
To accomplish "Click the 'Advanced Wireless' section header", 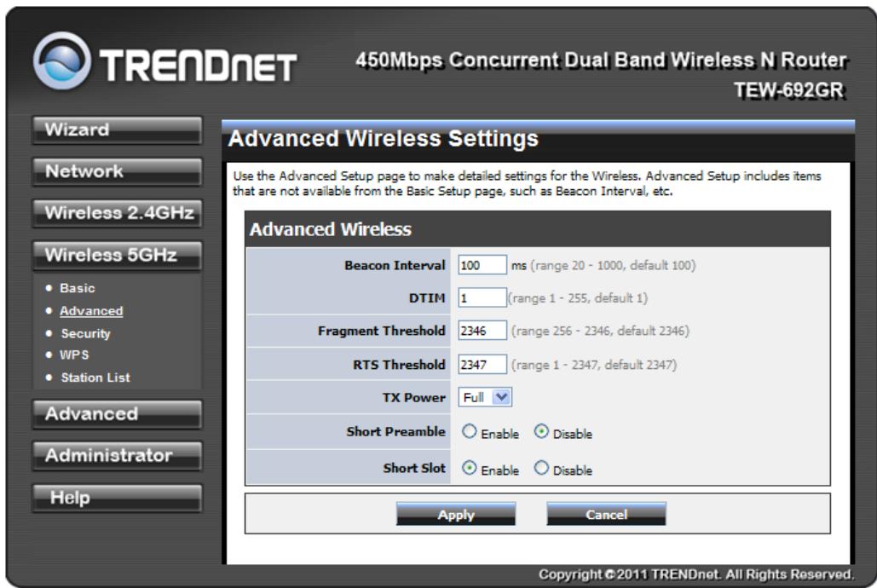I will pos(331,229).
